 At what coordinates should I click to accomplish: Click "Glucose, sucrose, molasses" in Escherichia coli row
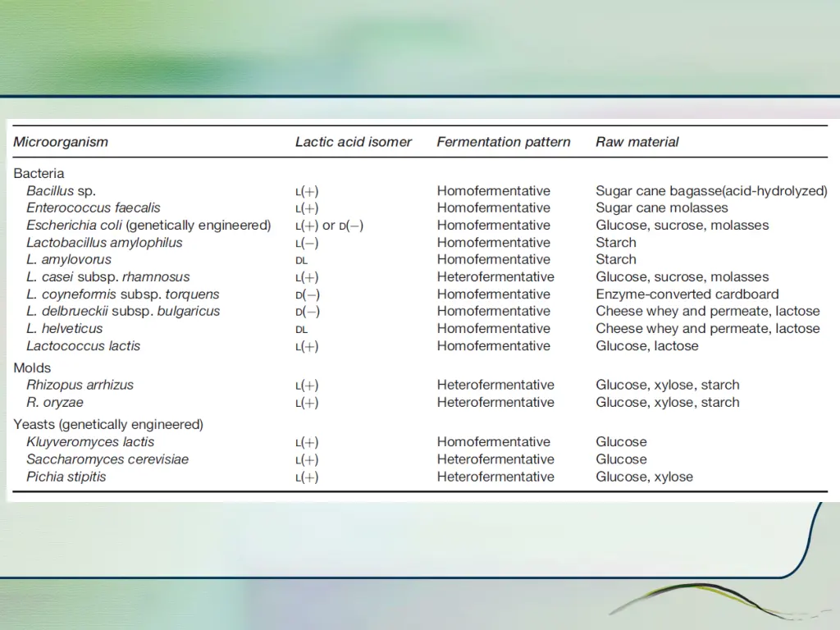click(682, 226)
